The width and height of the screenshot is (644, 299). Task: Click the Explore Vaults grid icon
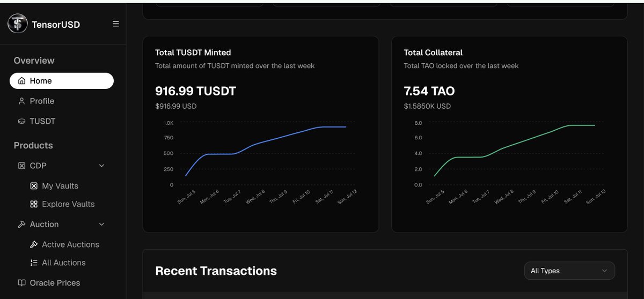click(33, 204)
